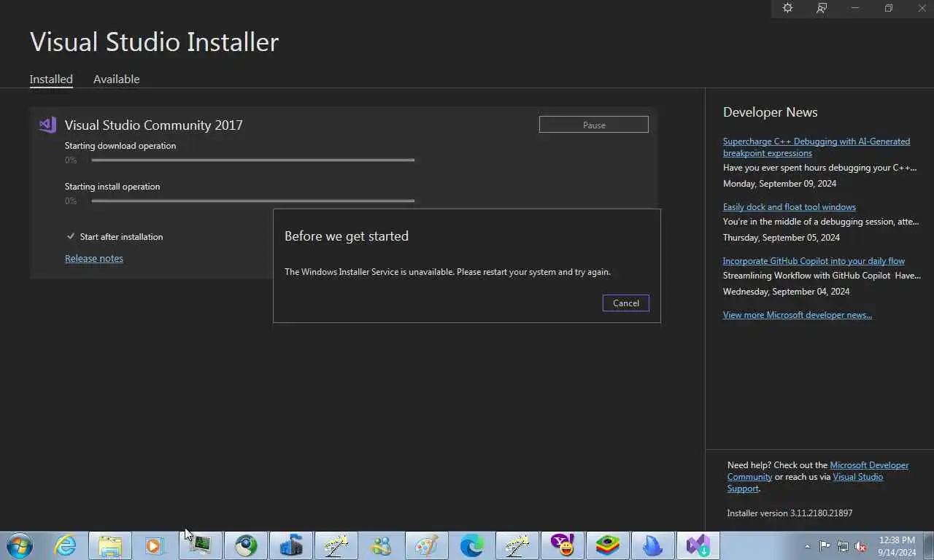Click the Pause button
This screenshot has height=560, width=934.
point(594,125)
